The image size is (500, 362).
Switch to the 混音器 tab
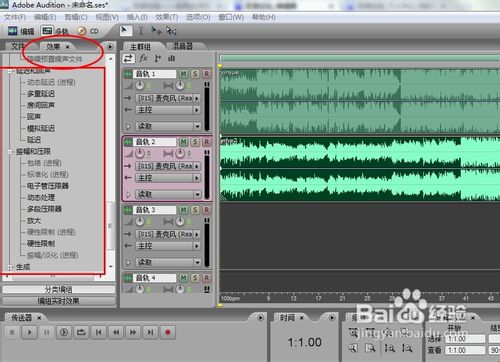tap(182, 46)
